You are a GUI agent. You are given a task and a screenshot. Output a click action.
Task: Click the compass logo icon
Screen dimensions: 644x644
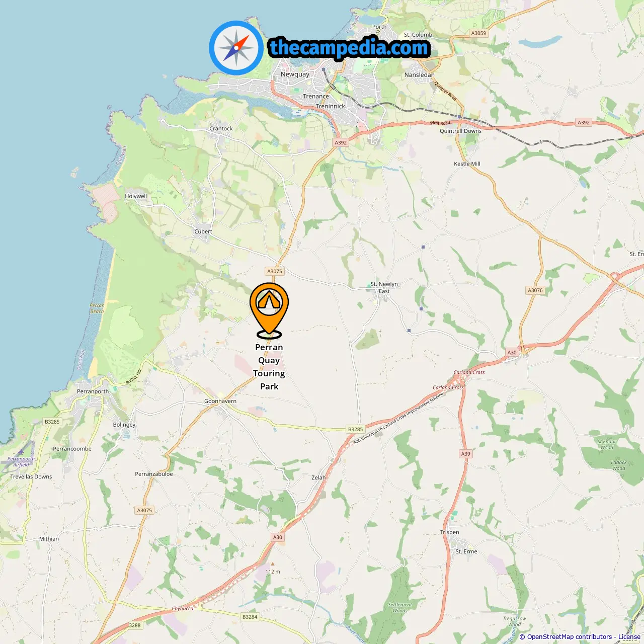point(236,48)
